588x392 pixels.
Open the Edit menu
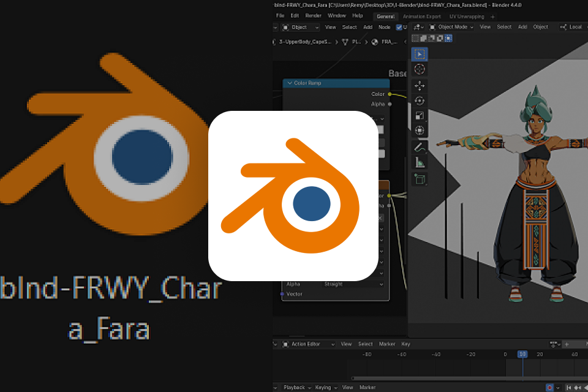coord(295,16)
